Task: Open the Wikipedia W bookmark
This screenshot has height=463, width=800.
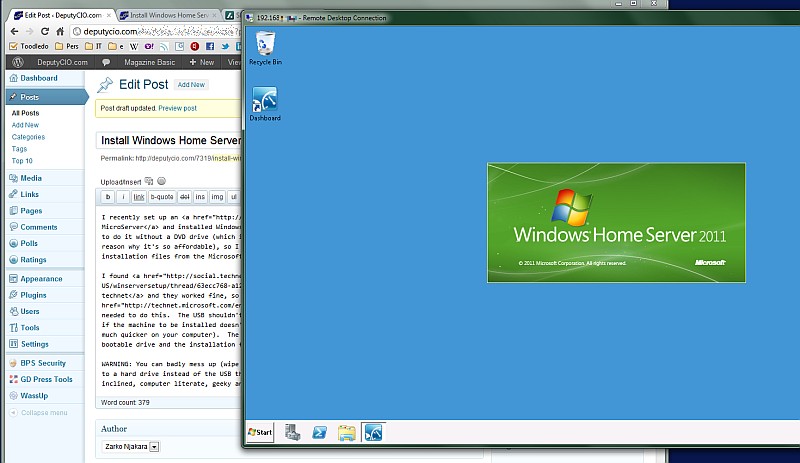Action: pos(134,46)
